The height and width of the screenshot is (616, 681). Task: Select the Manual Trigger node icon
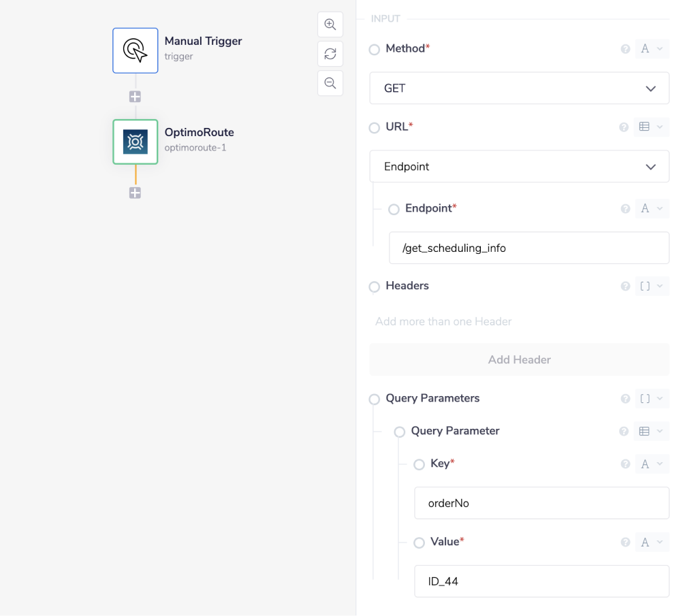136,50
